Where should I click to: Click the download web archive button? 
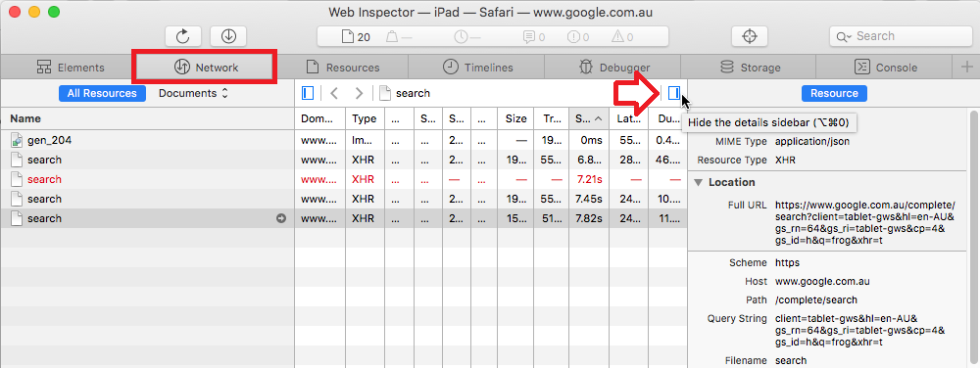(228, 36)
